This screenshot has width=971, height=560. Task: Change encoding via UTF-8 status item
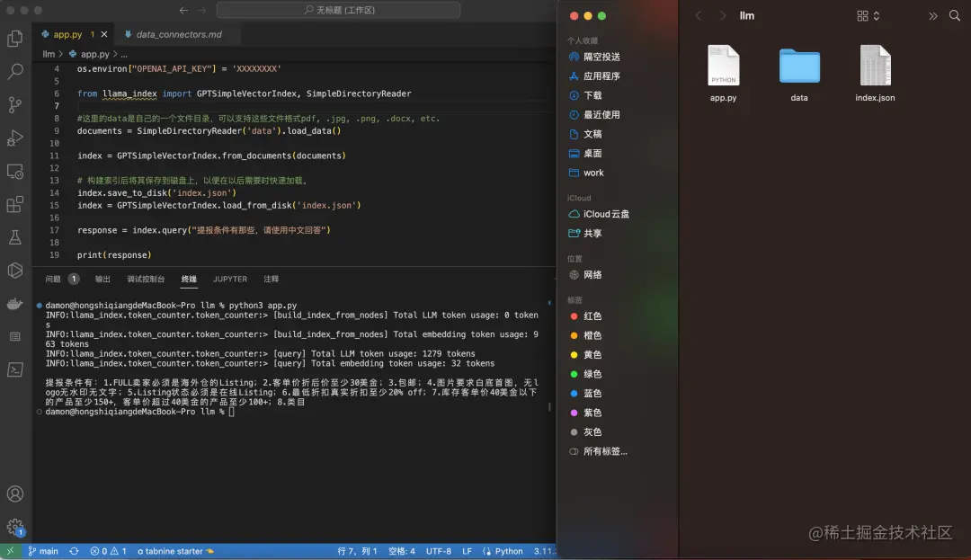pos(439,551)
